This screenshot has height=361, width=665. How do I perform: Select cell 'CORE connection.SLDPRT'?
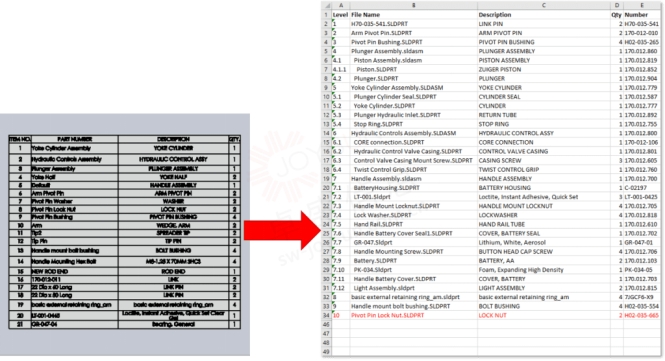(414, 143)
